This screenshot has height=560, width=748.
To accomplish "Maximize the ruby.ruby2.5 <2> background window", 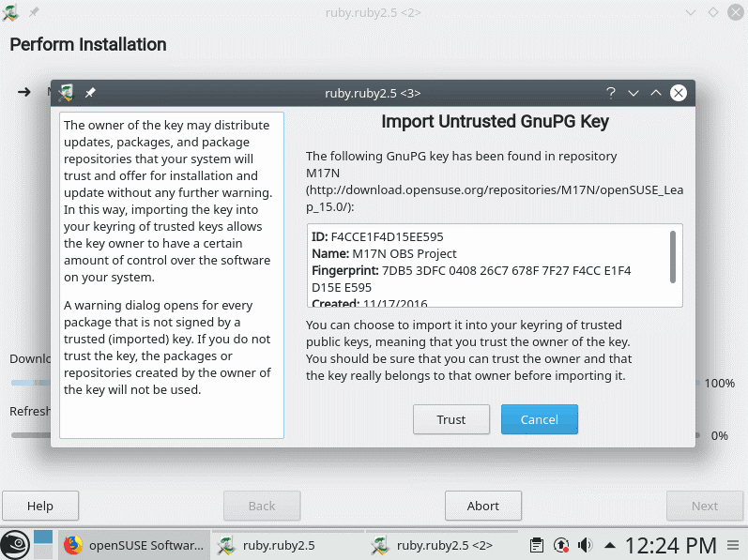I will point(713,12).
